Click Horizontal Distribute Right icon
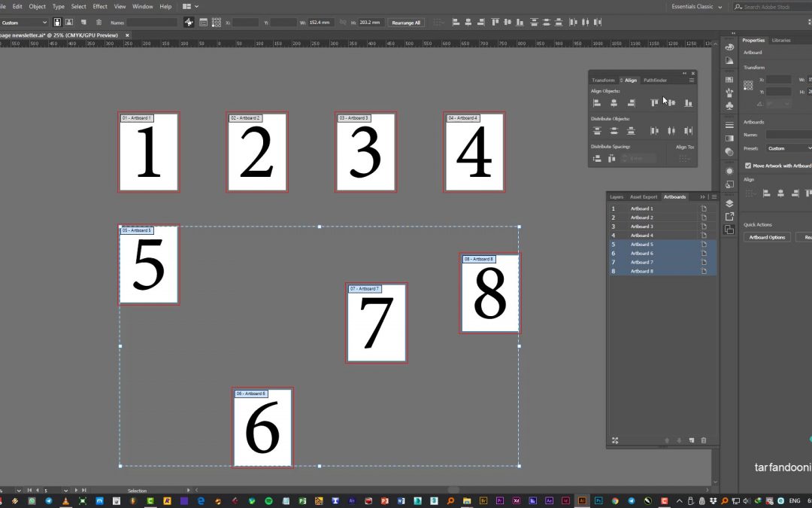 point(688,131)
